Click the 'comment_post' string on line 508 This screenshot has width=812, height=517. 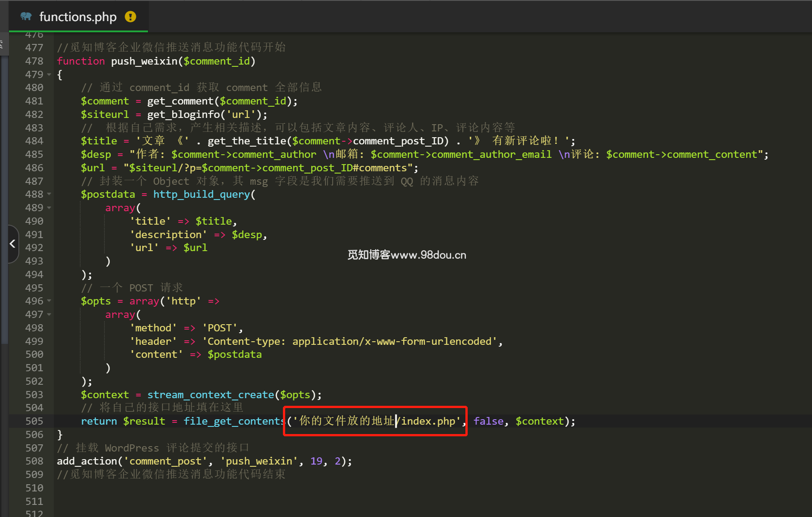pyautogui.click(x=165, y=461)
